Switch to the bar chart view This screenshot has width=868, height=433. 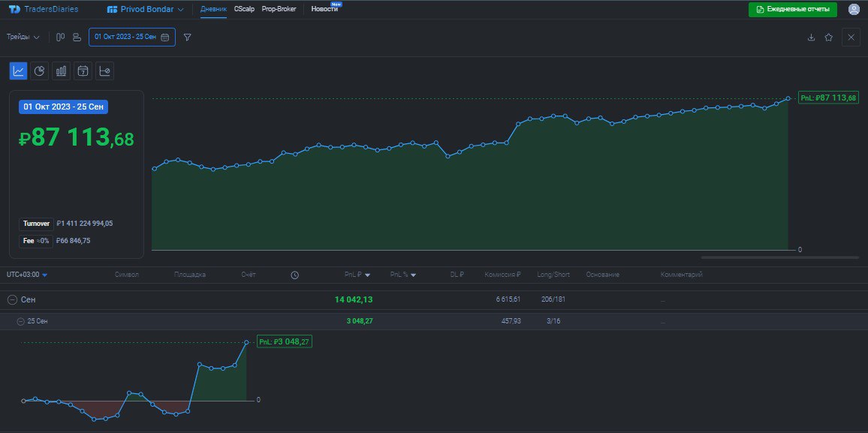pyautogui.click(x=61, y=71)
